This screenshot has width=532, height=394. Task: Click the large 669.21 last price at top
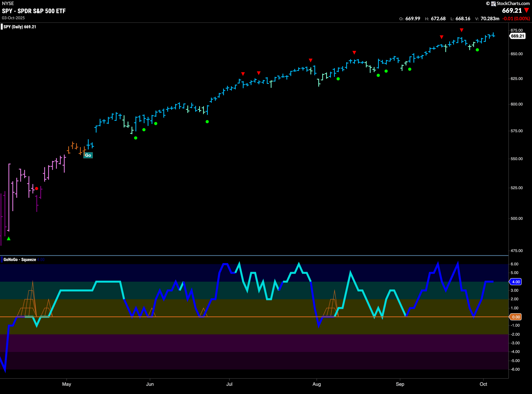512,11
